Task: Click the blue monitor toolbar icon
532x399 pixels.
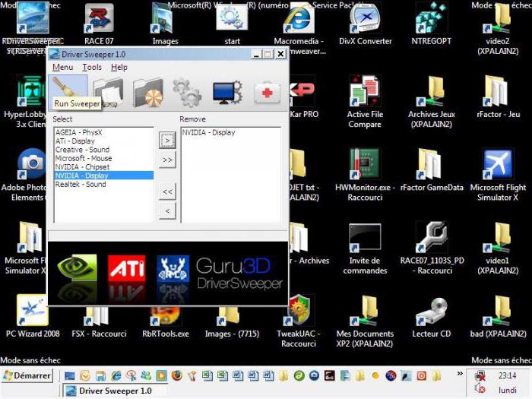Action: coord(226,93)
